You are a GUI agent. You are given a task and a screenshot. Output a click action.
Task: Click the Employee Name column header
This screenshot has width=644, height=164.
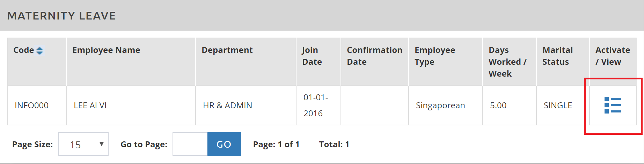(106, 50)
